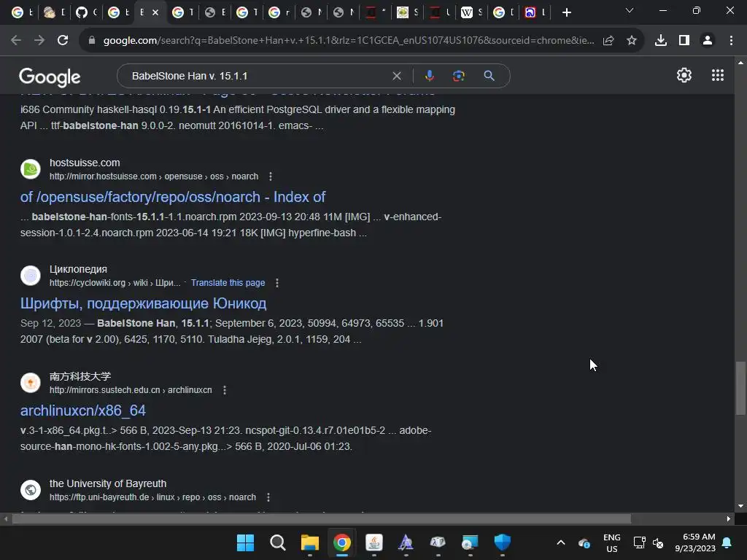Click the browser forward navigation arrow
This screenshot has height=560, width=747.
point(39,41)
